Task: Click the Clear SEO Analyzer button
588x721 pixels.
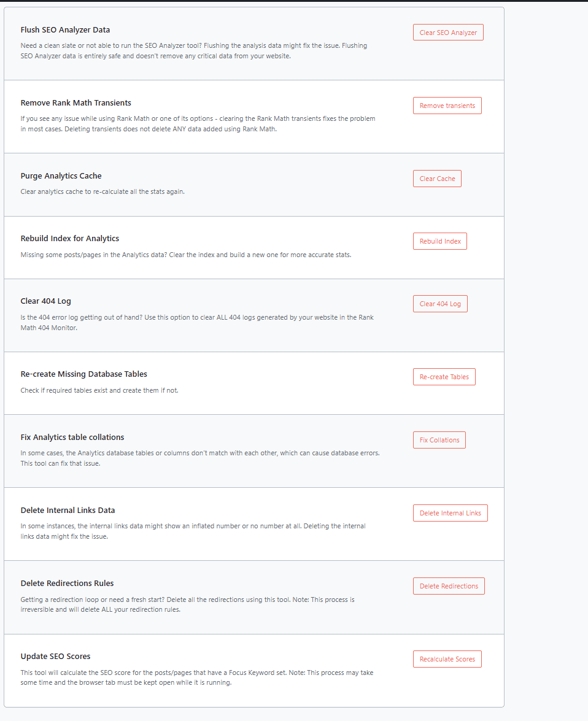Action: tap(448, 33)
